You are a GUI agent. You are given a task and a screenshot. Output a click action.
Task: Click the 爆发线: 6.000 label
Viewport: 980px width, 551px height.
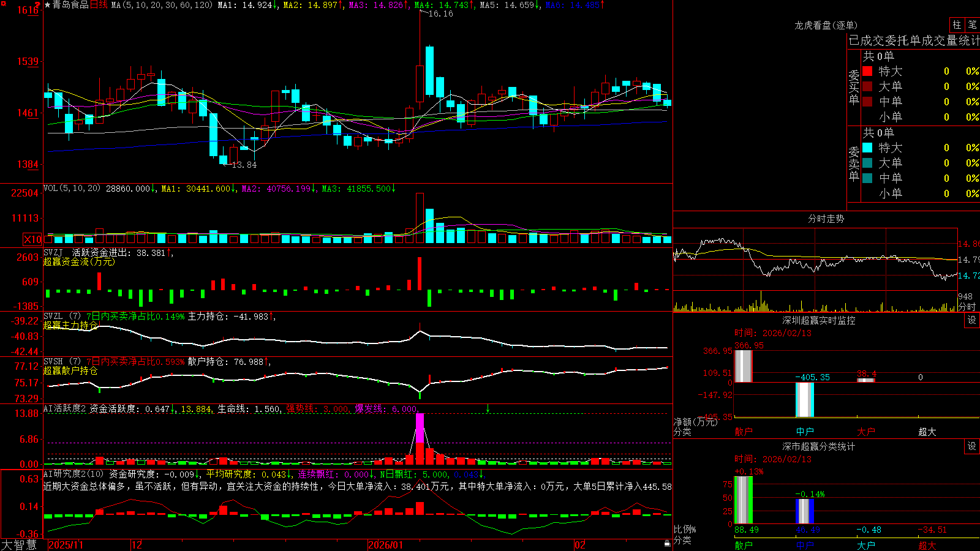click(386, 408)
